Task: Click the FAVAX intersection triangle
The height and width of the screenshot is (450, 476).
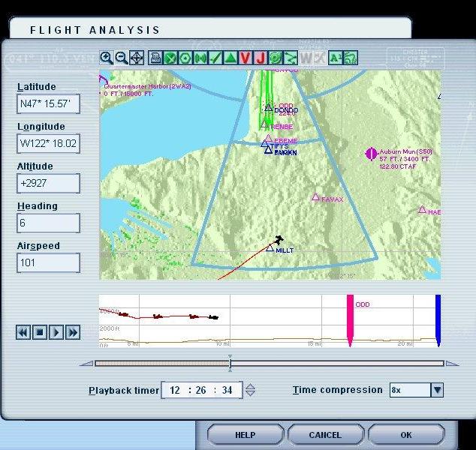Action: 315,197
